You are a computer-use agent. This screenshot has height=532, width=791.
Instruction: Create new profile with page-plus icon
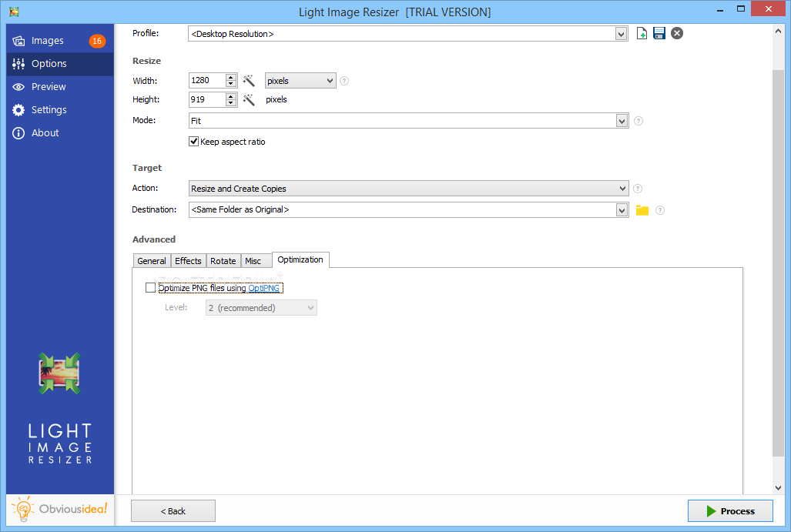(642, 33)
